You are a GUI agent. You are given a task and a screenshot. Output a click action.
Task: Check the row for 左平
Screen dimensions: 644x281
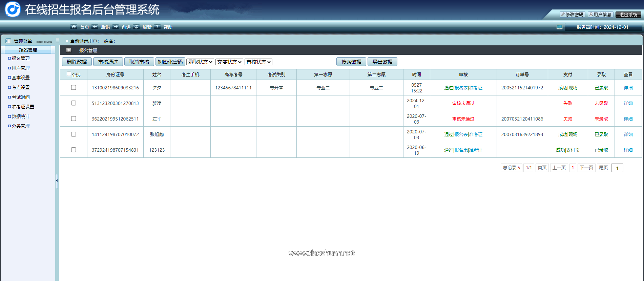click(74, 118)
